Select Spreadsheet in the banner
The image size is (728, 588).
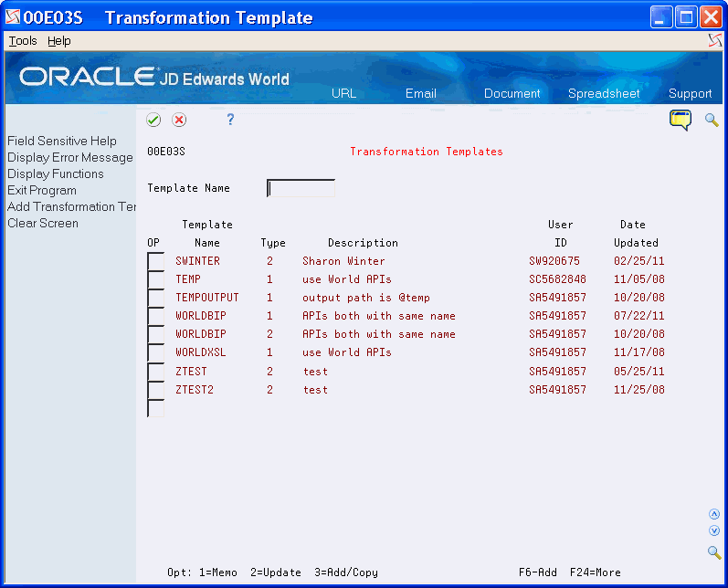point(604,93)
